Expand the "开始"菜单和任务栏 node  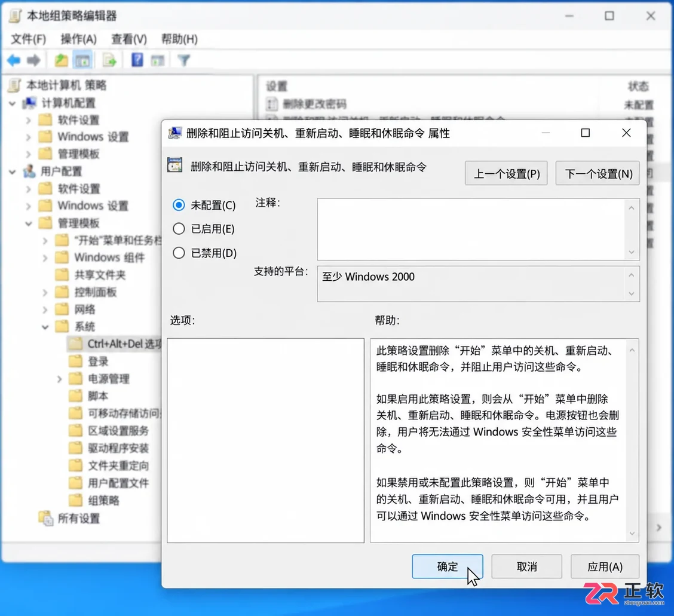[x=45, y=241]
